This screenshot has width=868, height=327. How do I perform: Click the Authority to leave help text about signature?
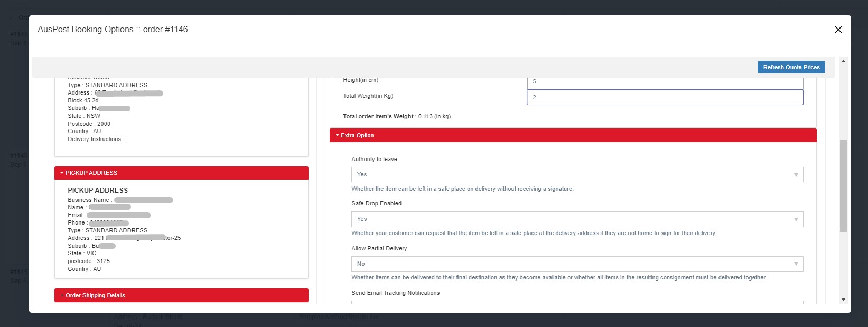[x=463, y=189]
